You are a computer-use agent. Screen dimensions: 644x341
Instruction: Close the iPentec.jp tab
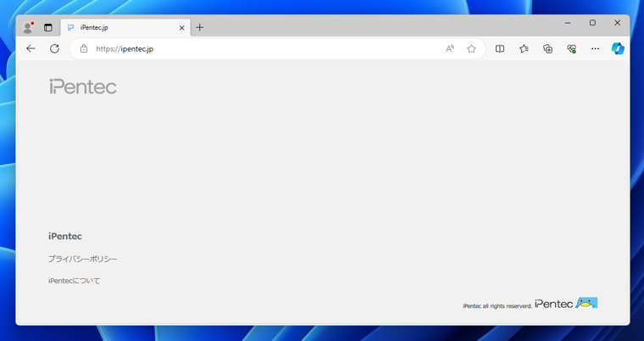[x=181, y=27]
